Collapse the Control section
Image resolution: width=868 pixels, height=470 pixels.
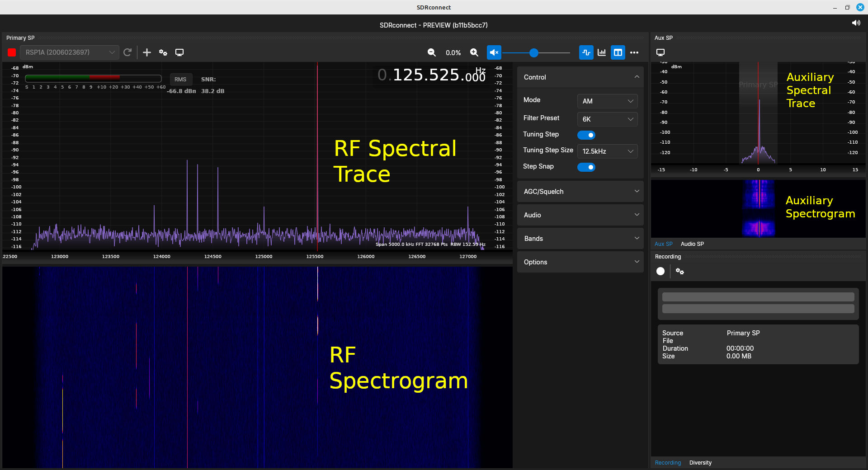point(580,77)
